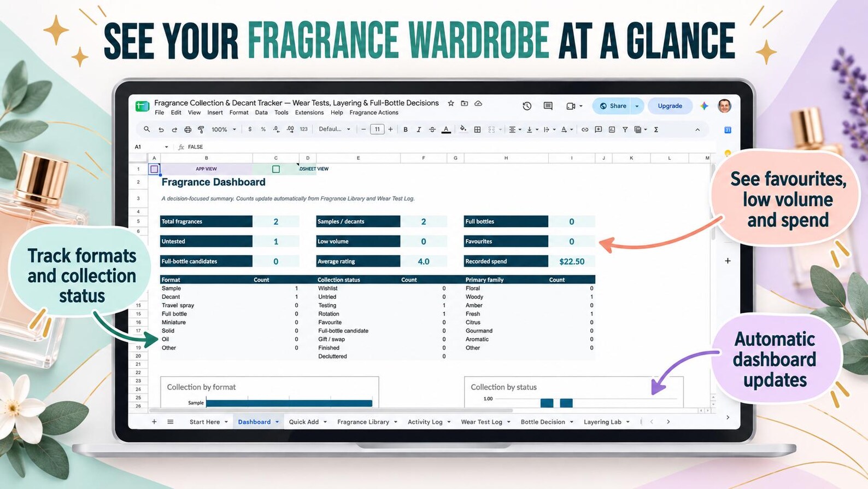The height and width of the screenshot is (489, 868).
Task: Open version history
Action: point(527,106)
